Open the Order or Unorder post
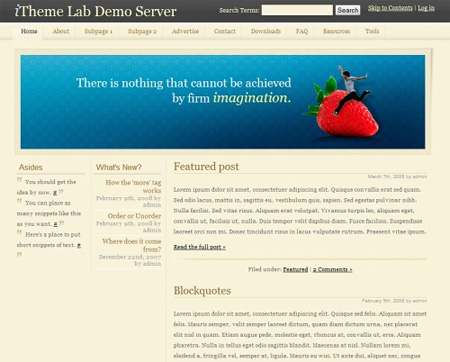450x362 pixels. click(134, 216)
